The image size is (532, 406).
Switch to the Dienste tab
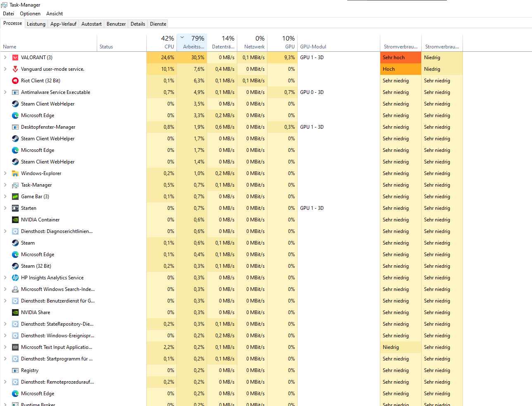point(158,24)
